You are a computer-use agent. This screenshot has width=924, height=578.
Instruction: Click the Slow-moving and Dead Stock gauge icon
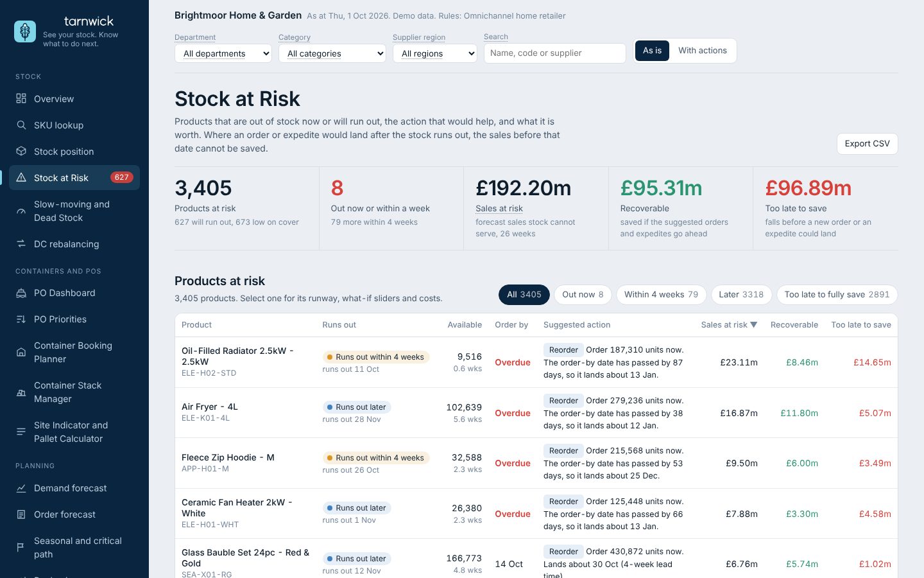(x=21, y=211)
